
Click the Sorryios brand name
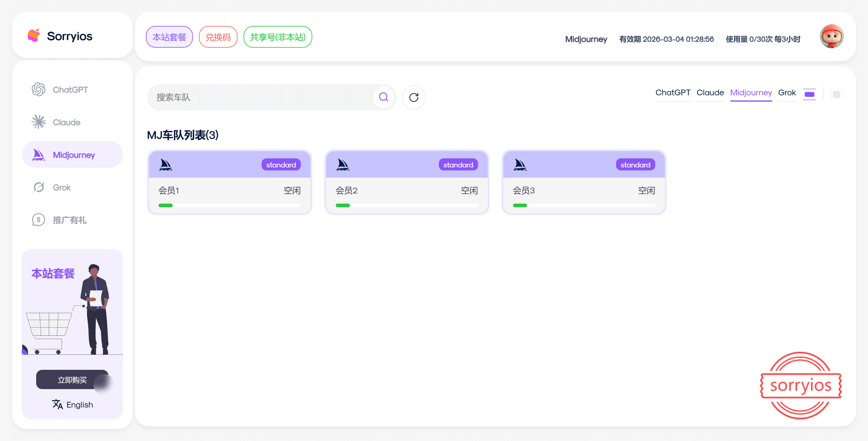tap(69, 36)
